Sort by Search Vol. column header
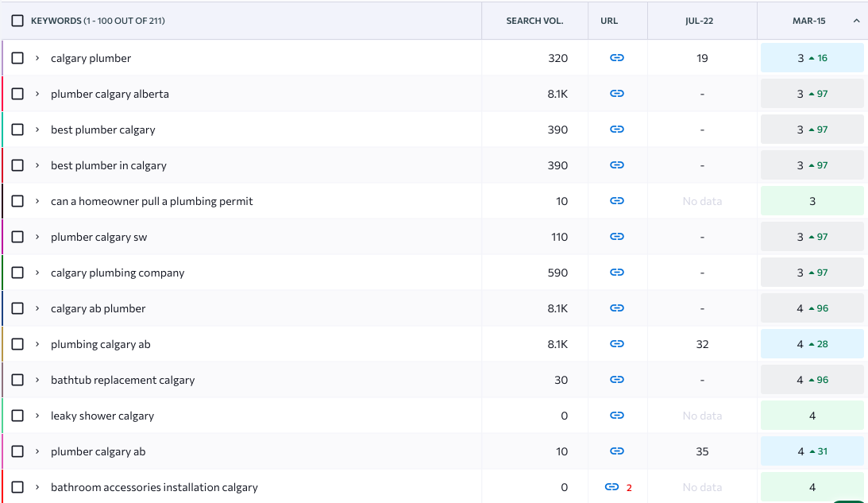Image resolution: width=868 pixels, height=503 pixels. [x=534, y=21]
